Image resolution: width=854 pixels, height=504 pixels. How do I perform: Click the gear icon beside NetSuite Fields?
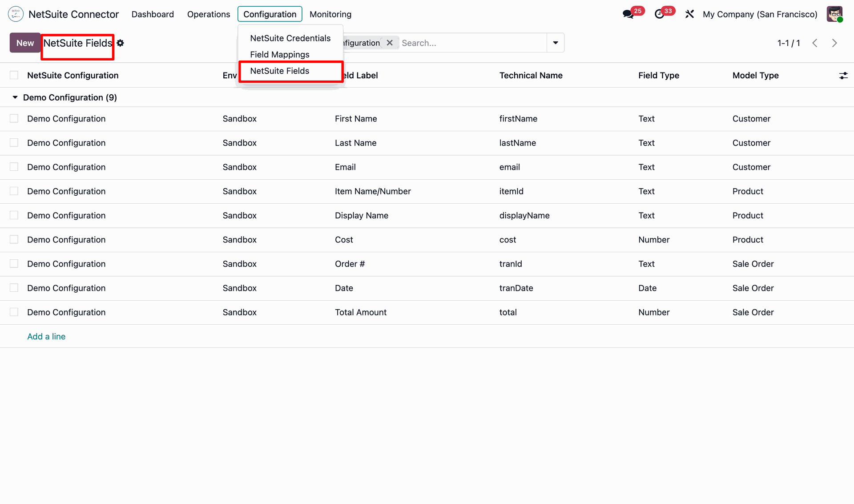120,43
